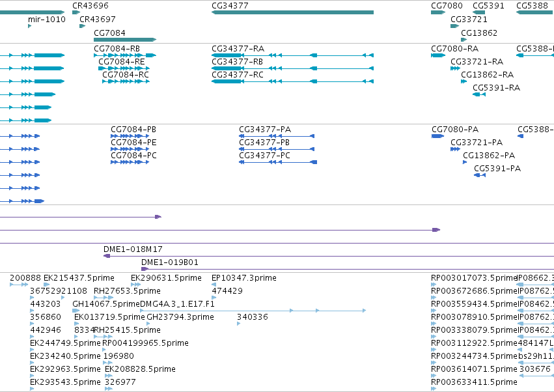Select EST EP10347.3prime
This screenshot has width=554, height=392.
243,278
